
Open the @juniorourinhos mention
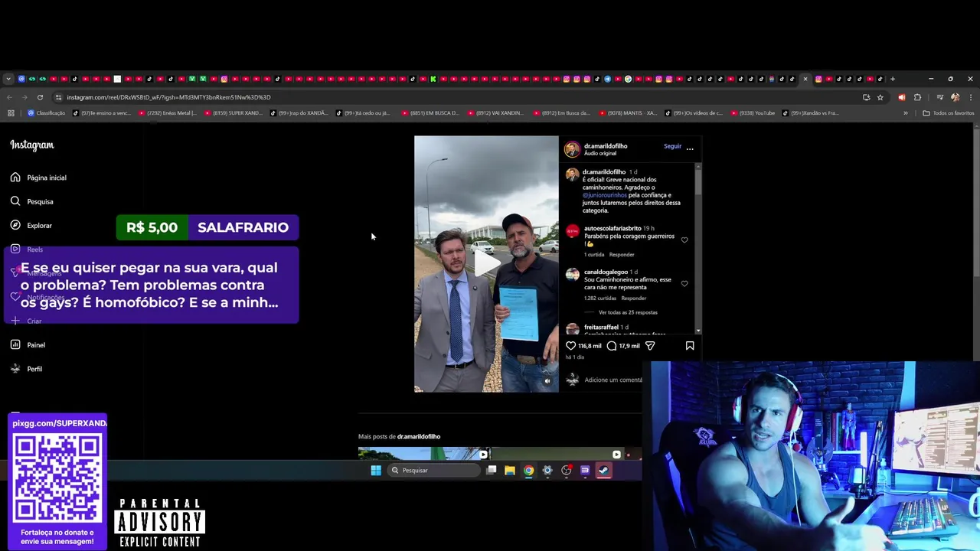coord(605,195)
